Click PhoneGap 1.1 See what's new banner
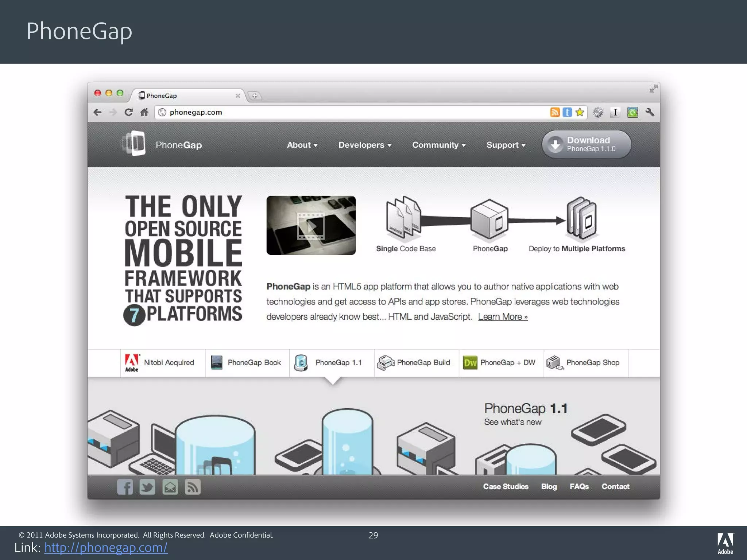Screen dimensions: 747x560 (x=526, y=414)
